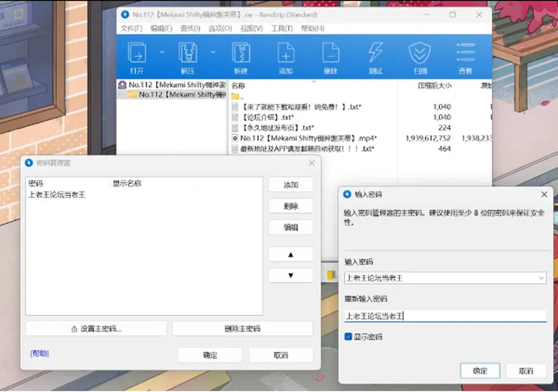Open the [帮助] help link
Screen dimensions: 558x392
tap(40, 353)
